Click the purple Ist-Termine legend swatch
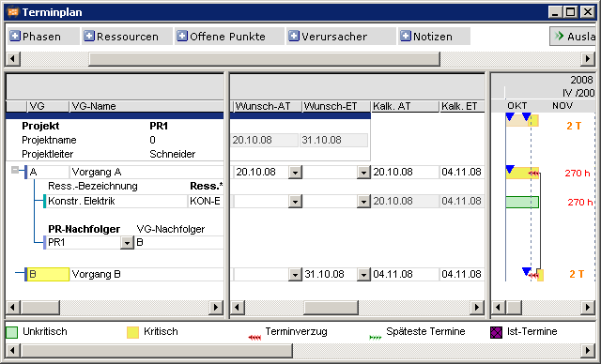The width and height of the screenshot is (601, 364). coord(496,332)
